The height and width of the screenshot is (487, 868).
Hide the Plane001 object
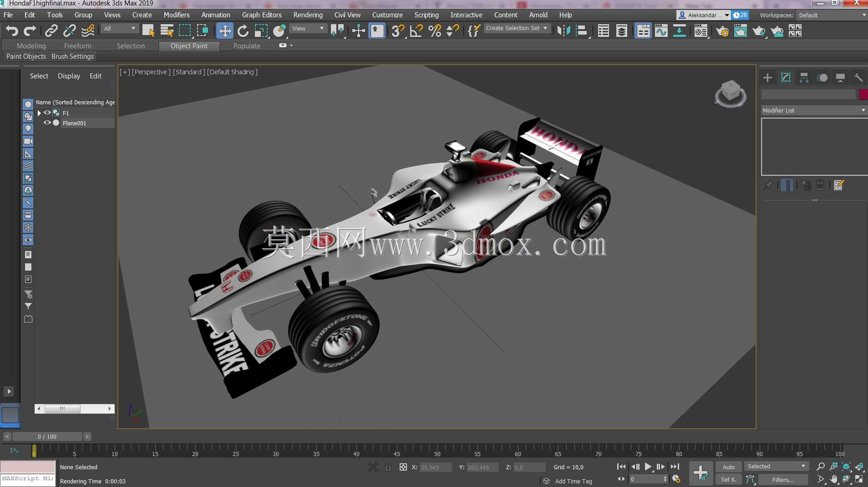(47, 123)
